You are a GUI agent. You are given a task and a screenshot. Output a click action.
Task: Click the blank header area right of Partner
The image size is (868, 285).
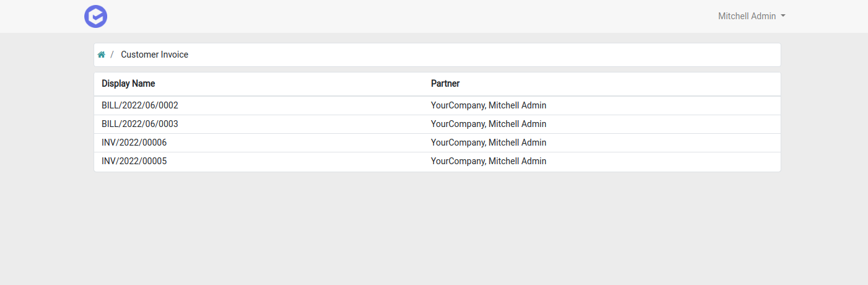[620, 83]
